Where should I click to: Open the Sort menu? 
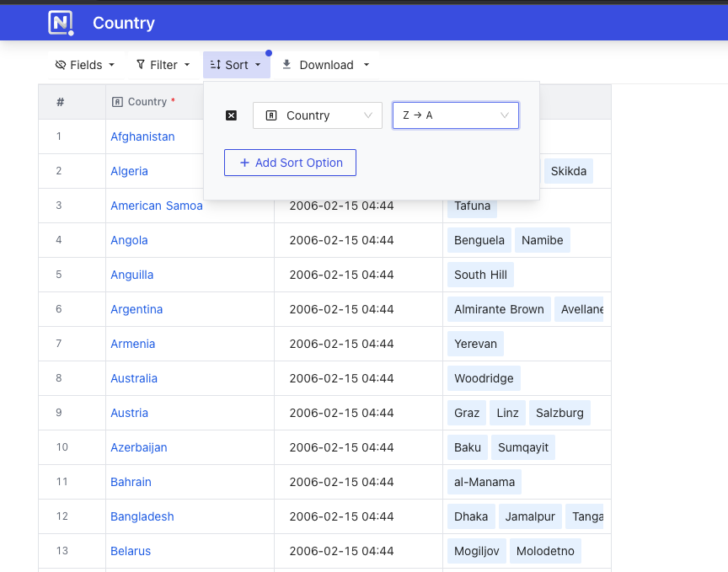[x=236, y=64]
